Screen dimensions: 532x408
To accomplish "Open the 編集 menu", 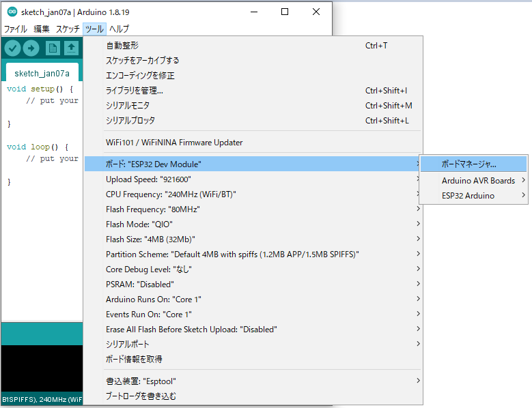I will [42, 29].
